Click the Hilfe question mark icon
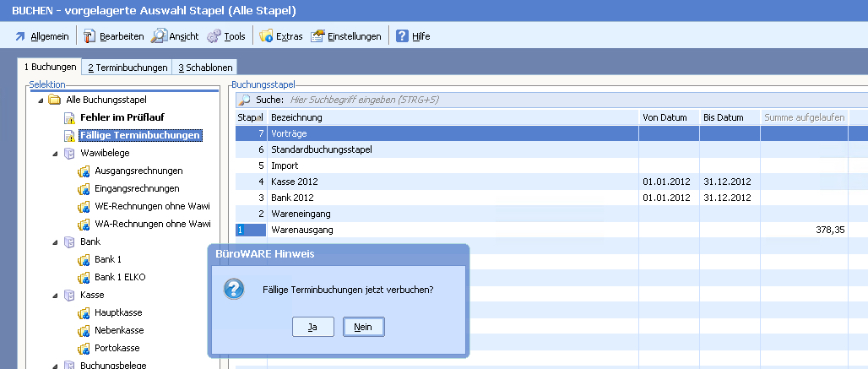This screenshot has height=369, width=868. click(402, 36)
